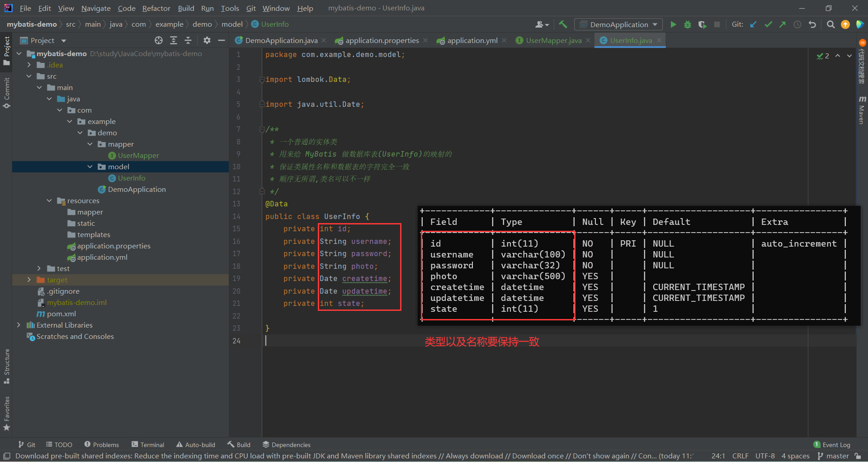This screenshot has width=868, height=462.
Task: Expand the test folder
Action: (39, 269)
